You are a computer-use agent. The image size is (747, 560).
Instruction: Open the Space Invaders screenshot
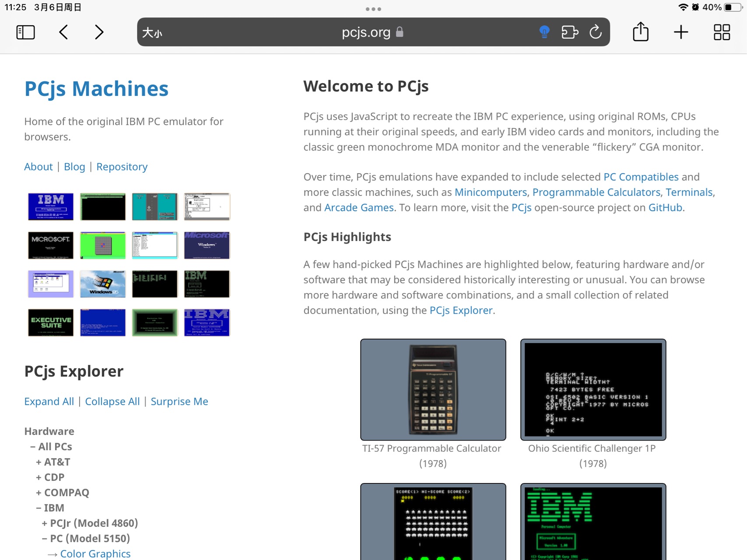pyautogui.click(x=433, y=522)
